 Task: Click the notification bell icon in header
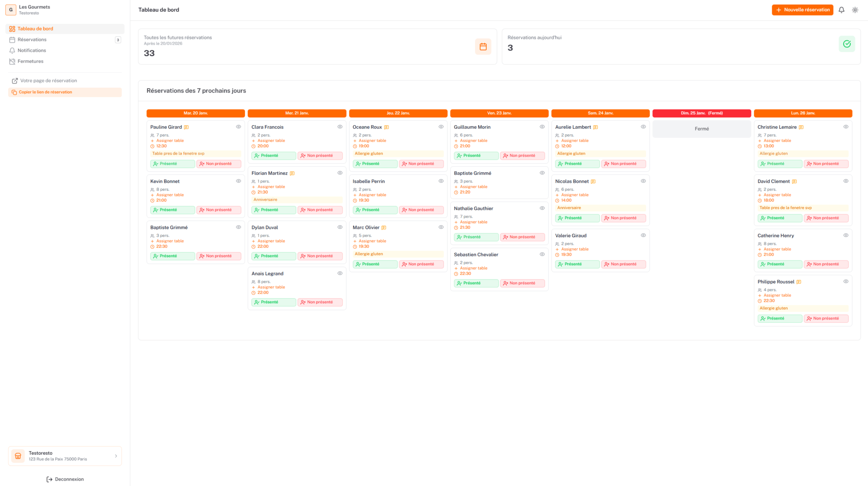[841, 10]
